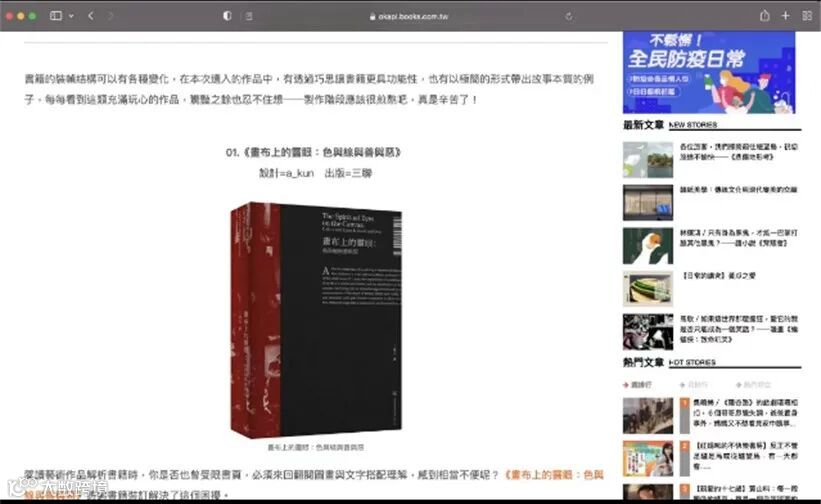Click the small caption under the book image
Screen dimensions: 821x504
click(x=316, y=447)
